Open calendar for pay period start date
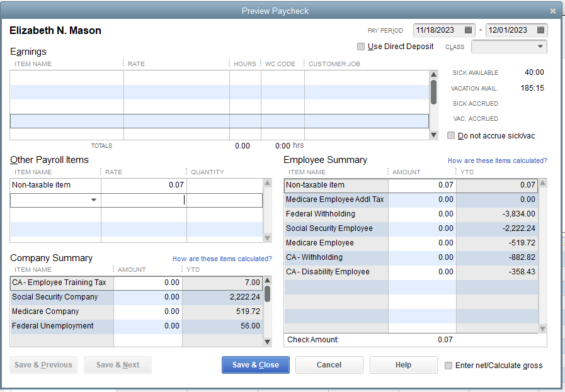This screenshot has width=565, height=392. (468, 30)
